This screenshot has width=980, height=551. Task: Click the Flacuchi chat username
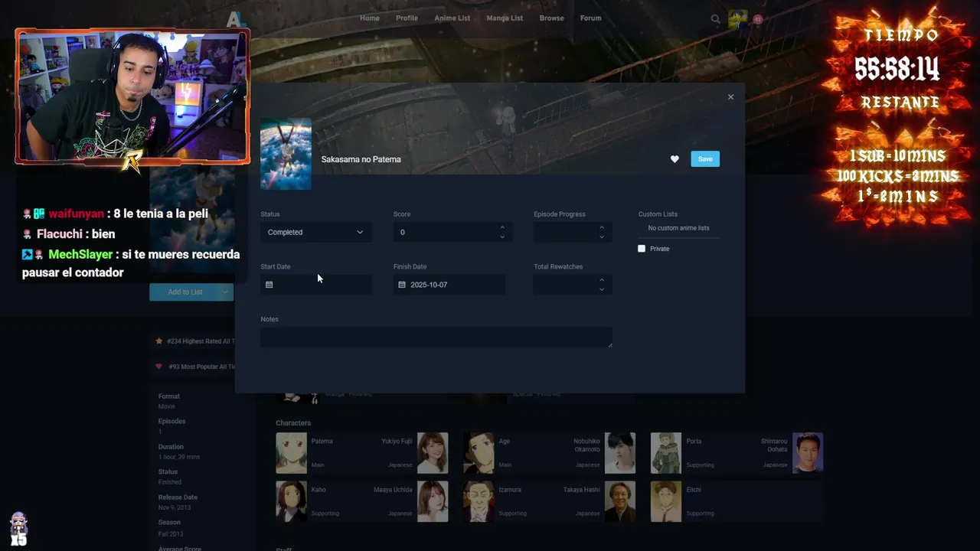(x=60, y=234)
